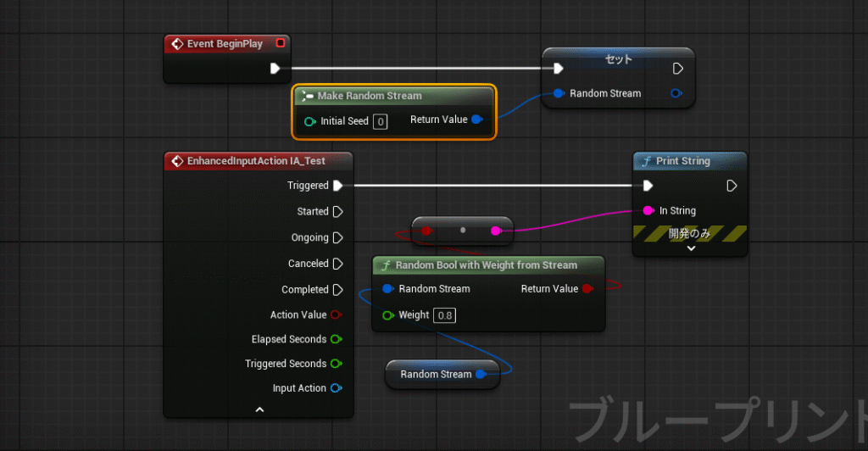The image size is (868, 451).
Task: Click the Weight green input pin
Action: pos(388,315)
